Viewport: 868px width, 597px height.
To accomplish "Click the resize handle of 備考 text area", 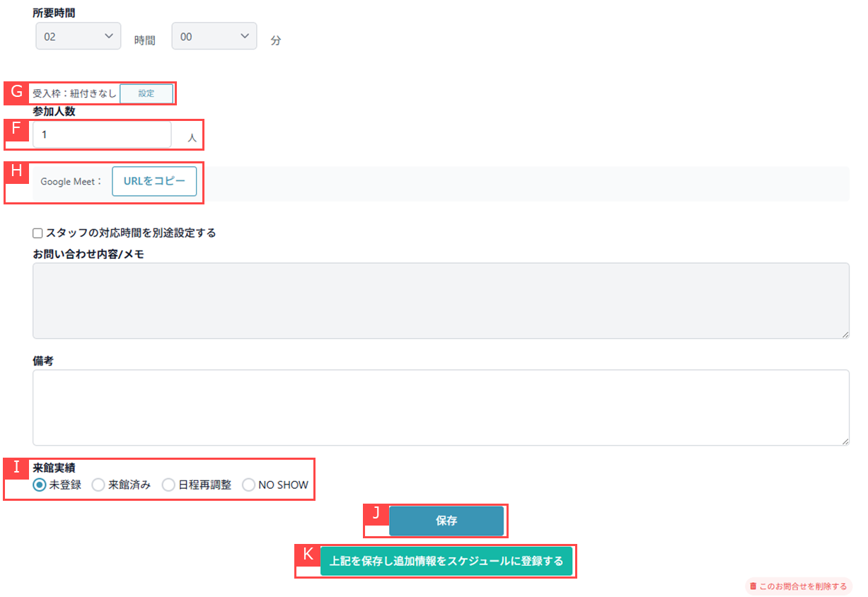I will (845, 441).
